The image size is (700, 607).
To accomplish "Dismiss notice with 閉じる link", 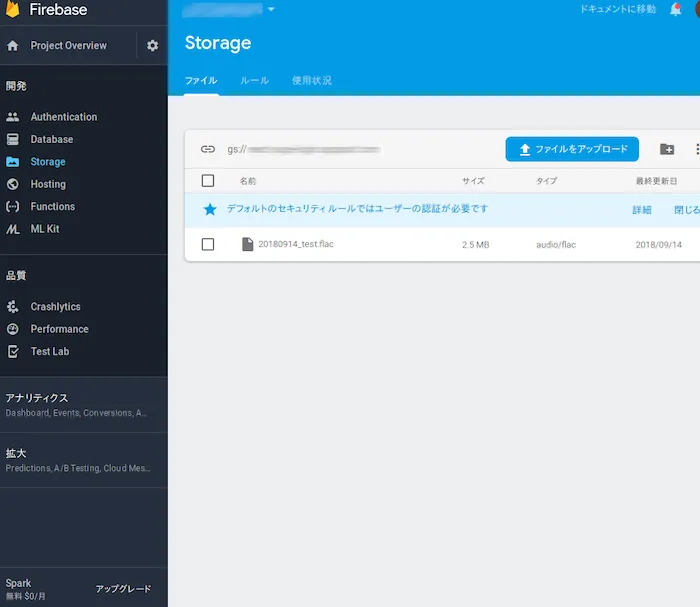I will coord(687,210).
